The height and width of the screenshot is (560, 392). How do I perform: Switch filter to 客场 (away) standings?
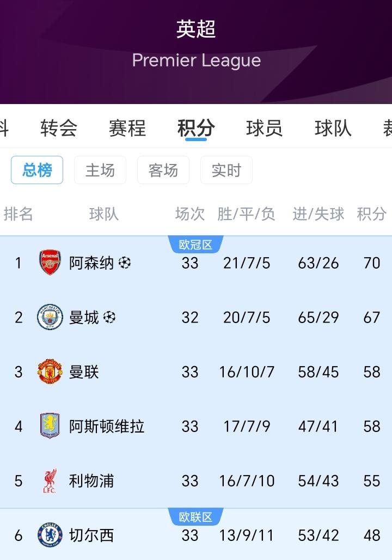coord(163,170)
